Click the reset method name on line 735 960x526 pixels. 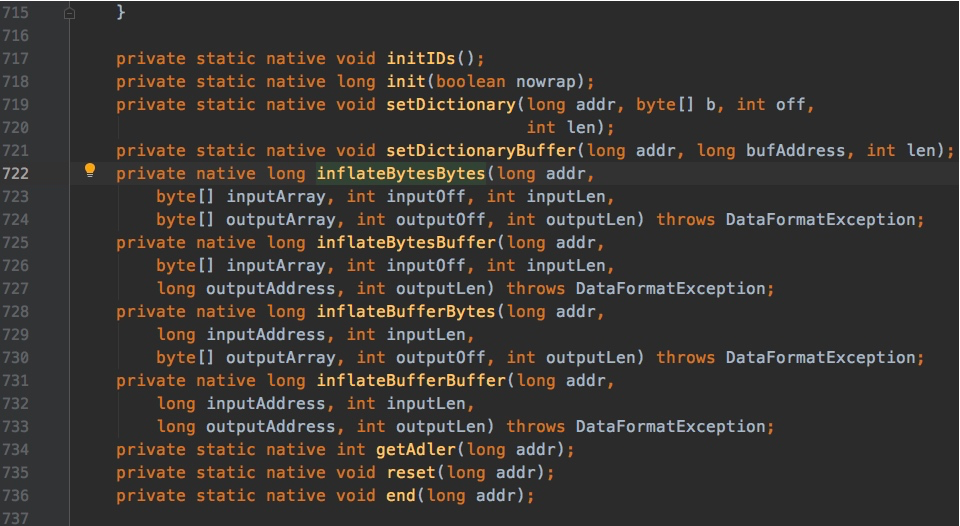410,473
